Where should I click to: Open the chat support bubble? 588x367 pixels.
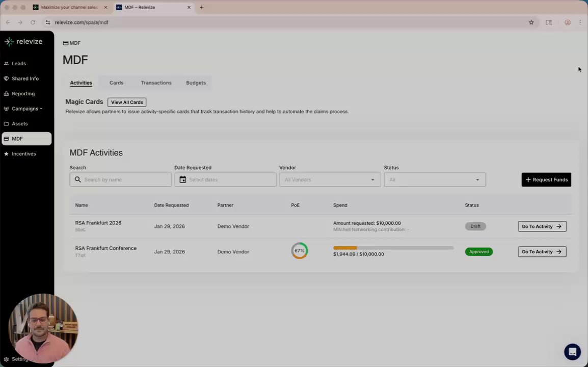click(x=572, y=352)
